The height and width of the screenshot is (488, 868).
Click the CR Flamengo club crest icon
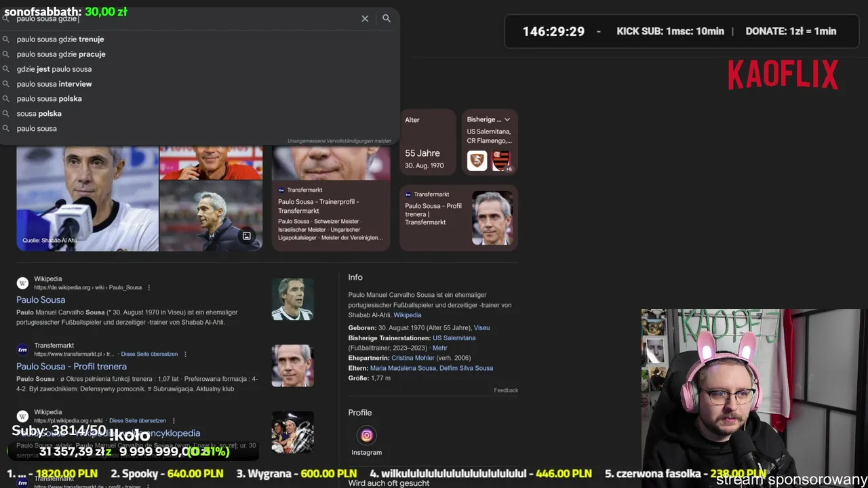(x=500, y=161)
